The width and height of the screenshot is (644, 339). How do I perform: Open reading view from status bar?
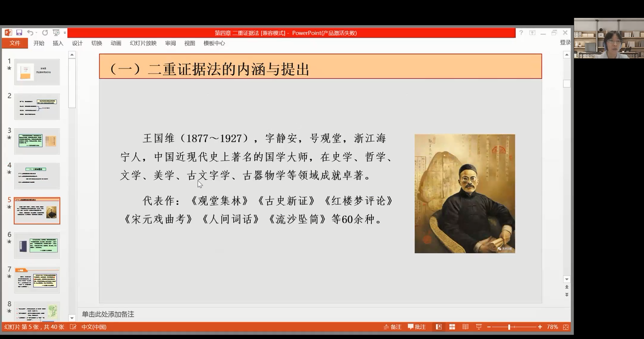465,327
